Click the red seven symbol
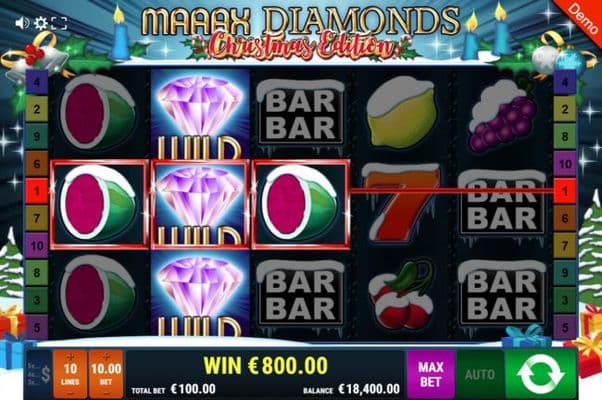This screenshot has width=602, height=400. pyautogui.click(x=401, y=202)
